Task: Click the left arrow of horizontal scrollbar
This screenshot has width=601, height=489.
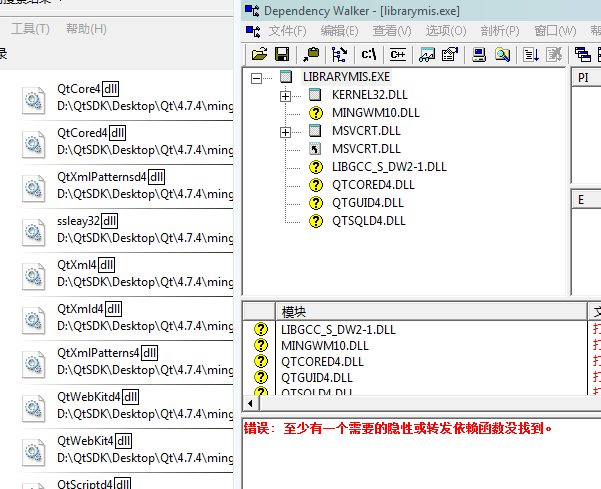Action: coord(251,403)
